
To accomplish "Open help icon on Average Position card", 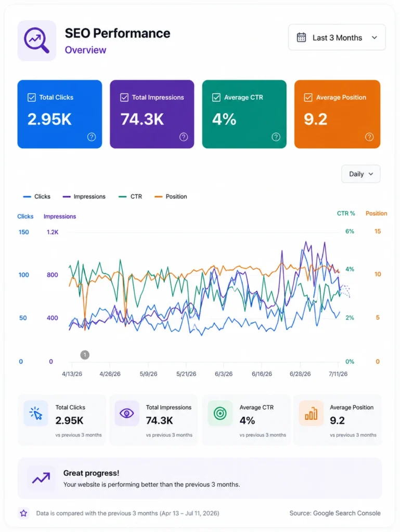I will coord(369,137).
